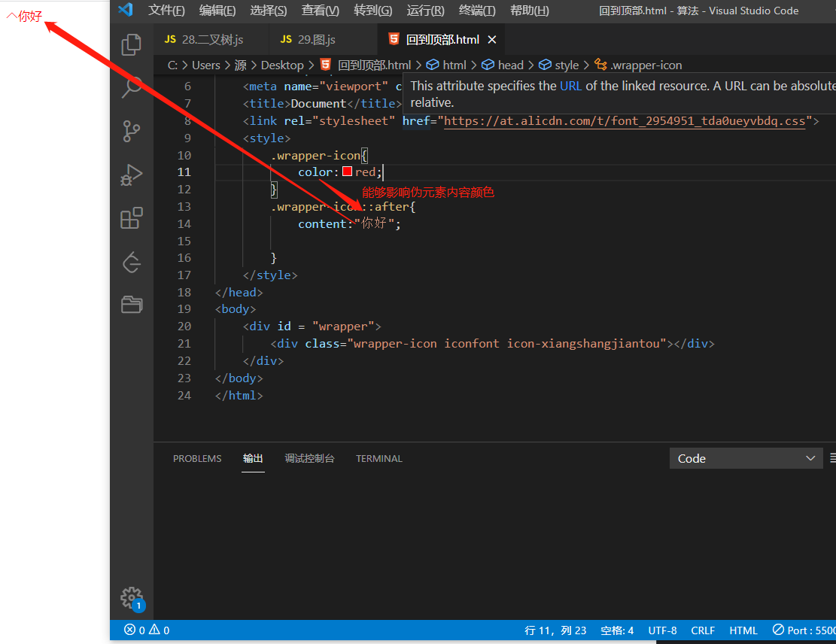The width and height of the screenshot is (836, 644).
Task: Click the Port : 5500 status button
Action: pyautogui.click(x=804, y=630)
